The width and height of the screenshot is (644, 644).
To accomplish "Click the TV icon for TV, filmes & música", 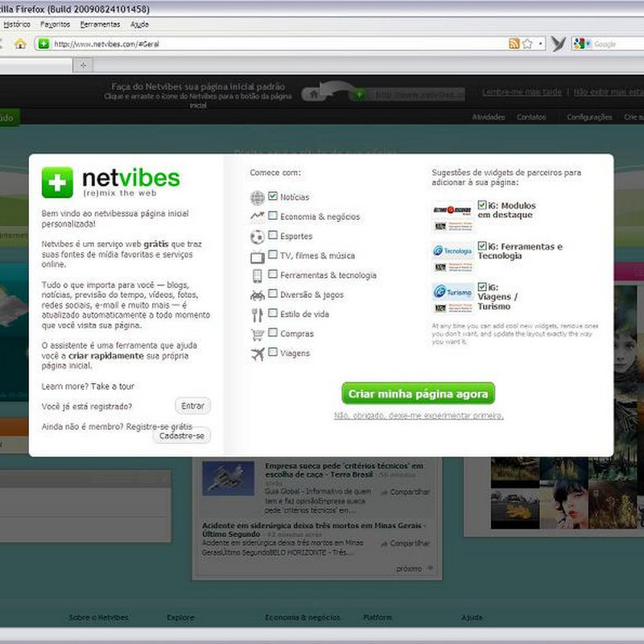I will 258,257.
